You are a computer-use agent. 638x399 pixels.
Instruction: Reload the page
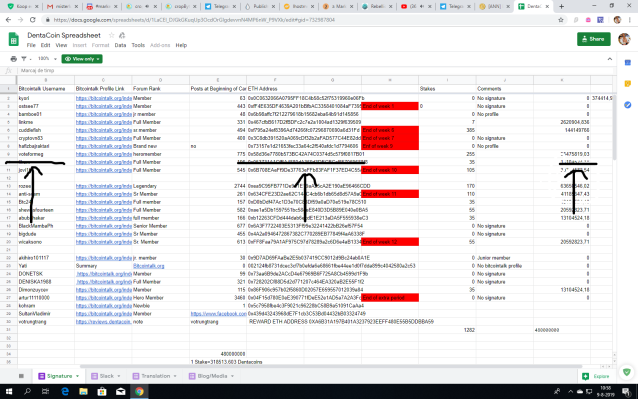click(x=33, y=20)
